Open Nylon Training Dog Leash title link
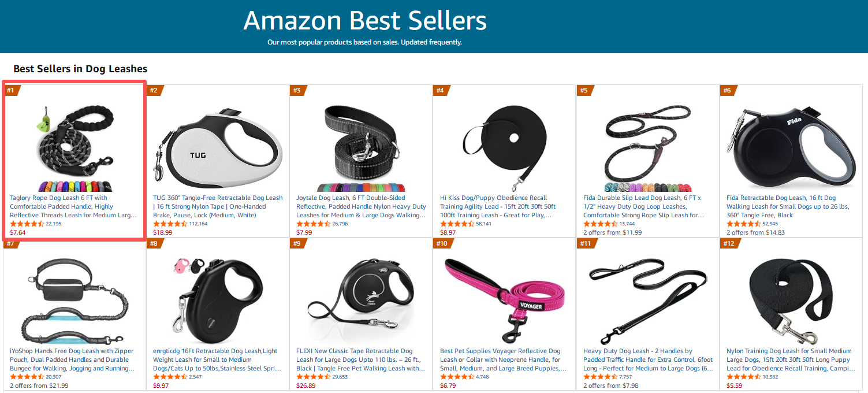The width and height of the screenshot is (868, 393). coord(790,359)
